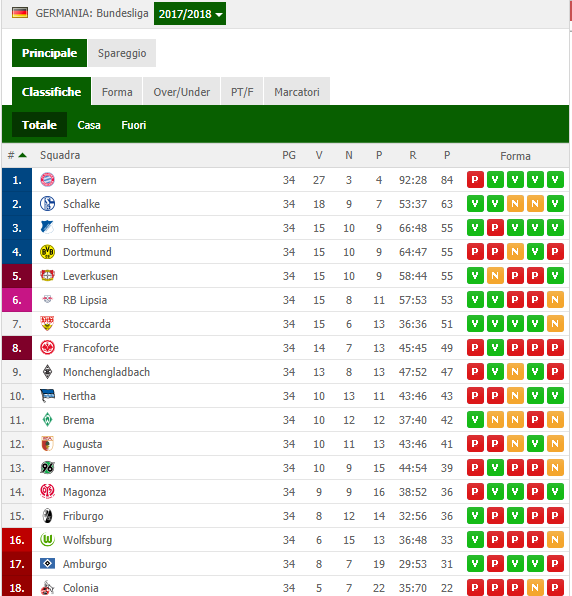
Task: Click the Leverkusen team badge
Action: [x=48, y=276]
